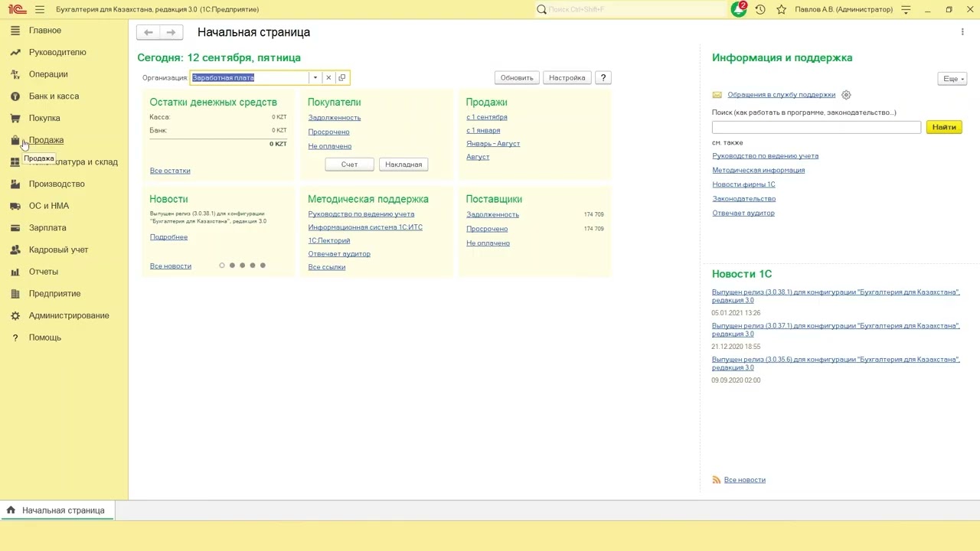Open the Главное section
Viewport: 980px width, 551px height.
[45, 31]
